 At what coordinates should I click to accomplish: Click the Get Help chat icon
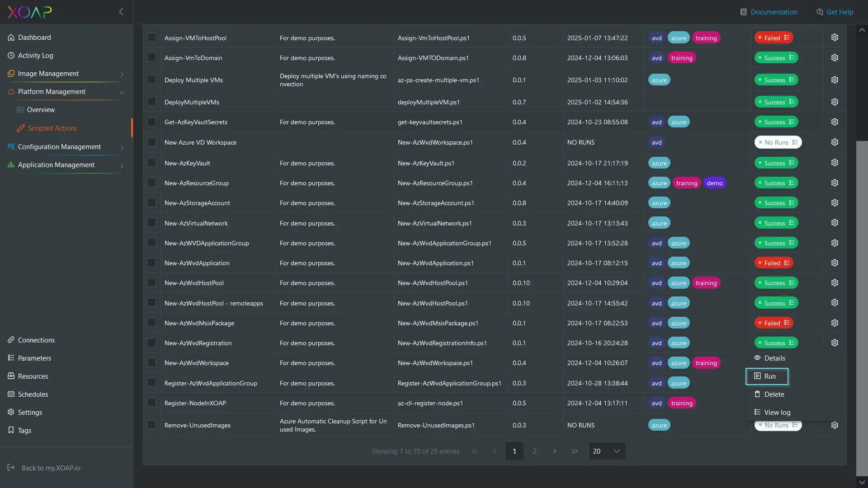click(820, 12)
